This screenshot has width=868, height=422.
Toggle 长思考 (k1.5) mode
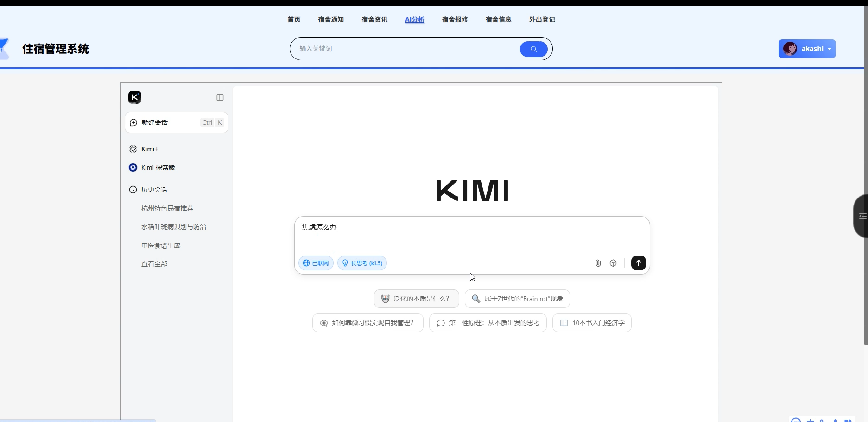[x=362, y=263]
